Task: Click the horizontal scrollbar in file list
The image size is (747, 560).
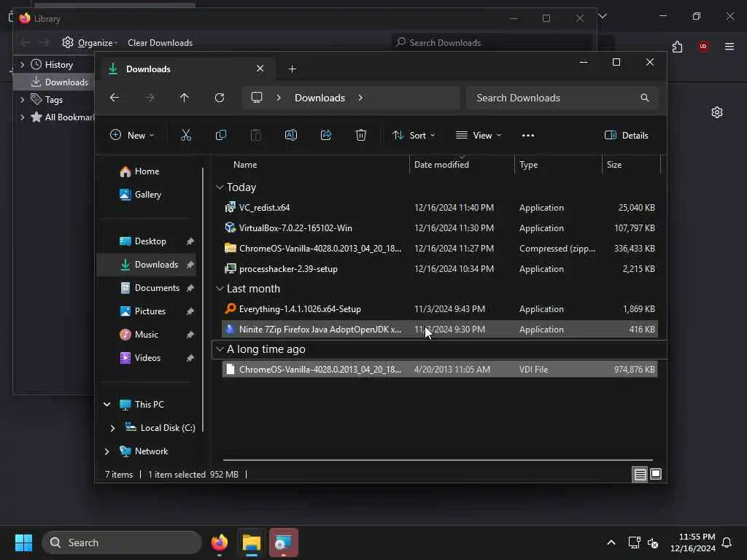Action: tap(438, 460)
